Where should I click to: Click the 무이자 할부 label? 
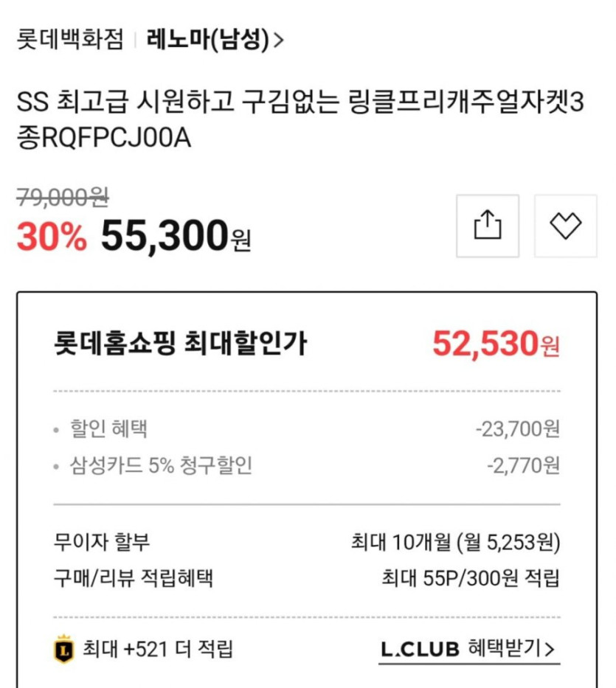coord(102,543)
